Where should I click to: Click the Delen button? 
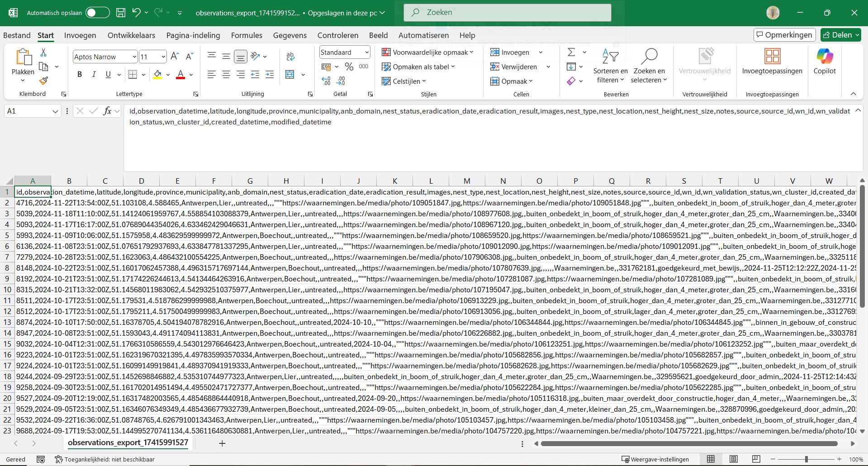(840, 34)
